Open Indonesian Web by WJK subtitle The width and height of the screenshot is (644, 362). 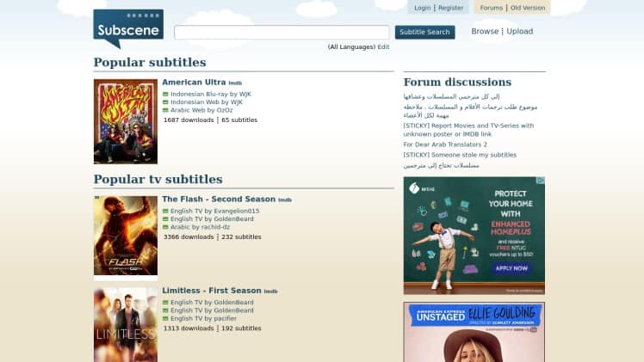207,102
